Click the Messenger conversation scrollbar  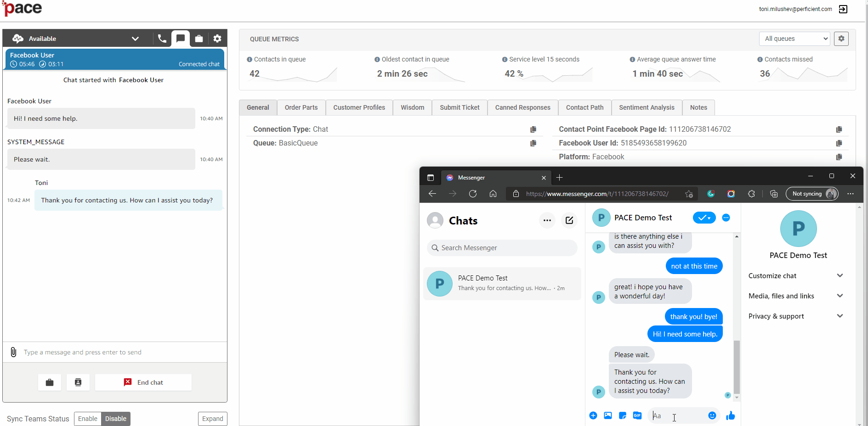tap(737, 367)
